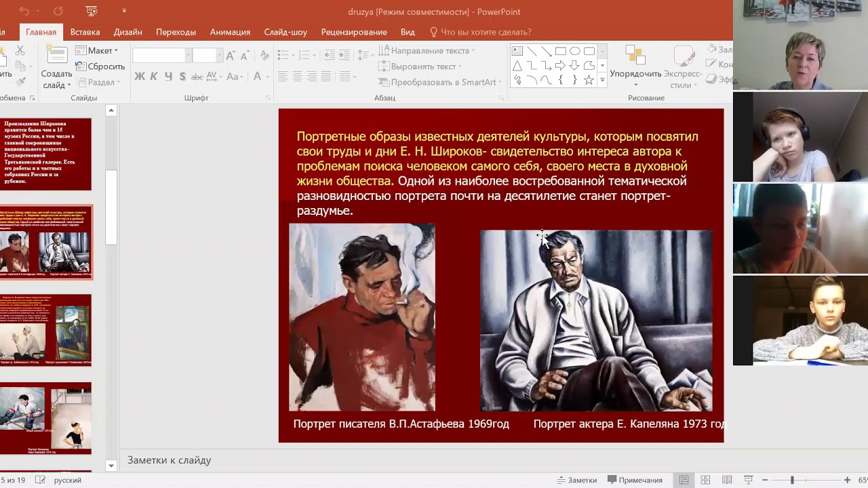Image resolution: width=868 pixels, height=488 pixels.
Task: Increase font size with large A icon
Action: [x=231, y=56]
